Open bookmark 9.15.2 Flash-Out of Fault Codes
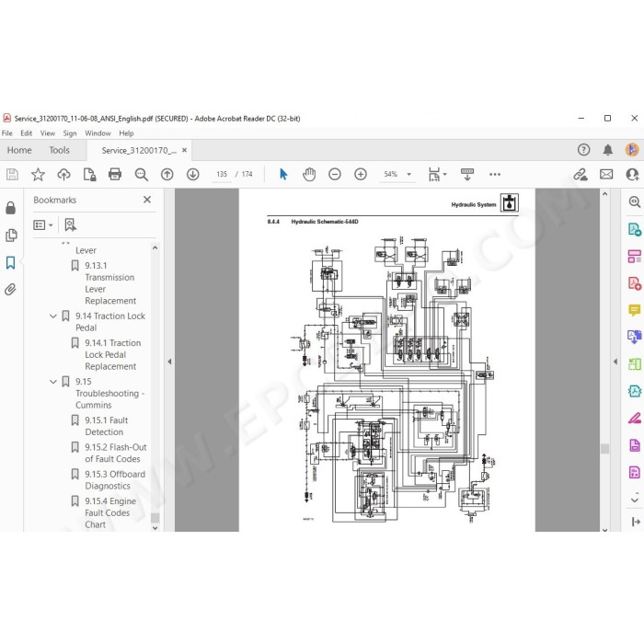This screenshot has height=644, width=644. pyautogui.click(x=115, y=453)
